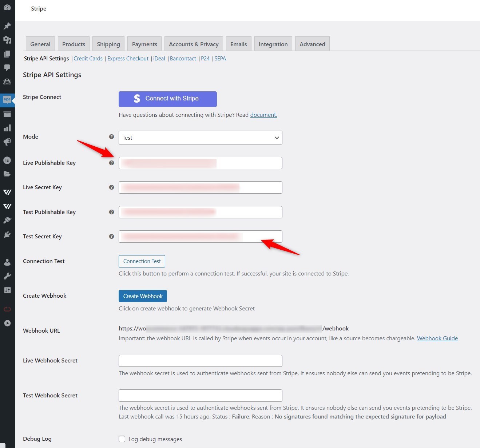Open Pages icon in admin sidebar
Screen dimensions: 480x448
[x=7, y=54]
